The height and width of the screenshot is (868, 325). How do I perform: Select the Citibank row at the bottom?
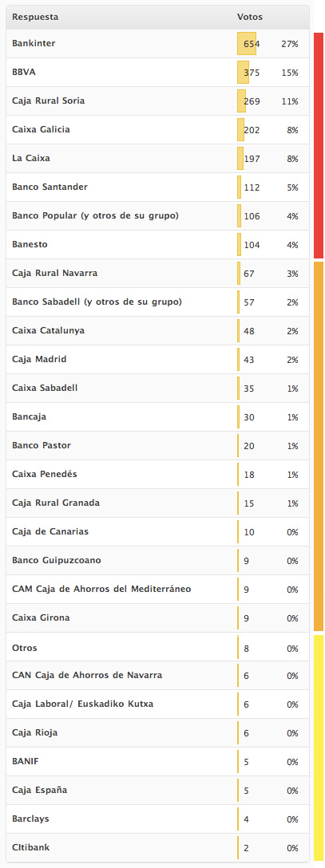[x=158, y=848]
